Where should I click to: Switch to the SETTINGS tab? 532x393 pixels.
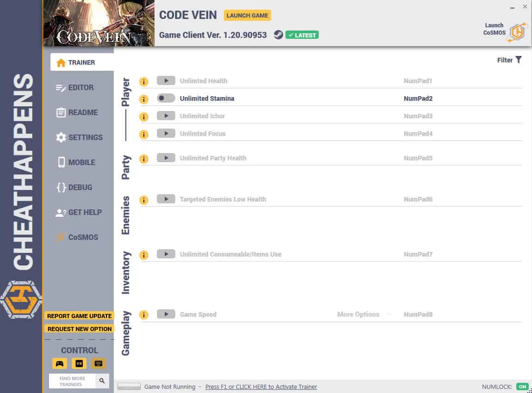click(x=80, y=137)
